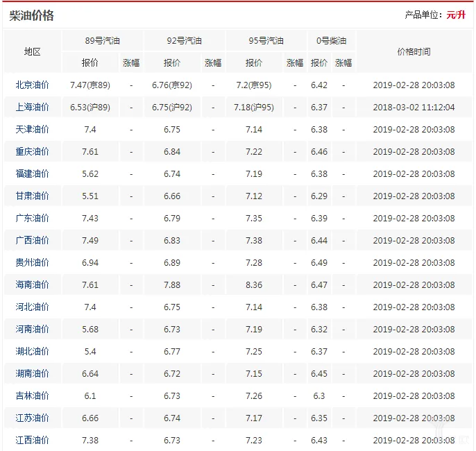Open the 广东油价 link
The width and height of the screenshot is (476, 451).
[32, 218]
